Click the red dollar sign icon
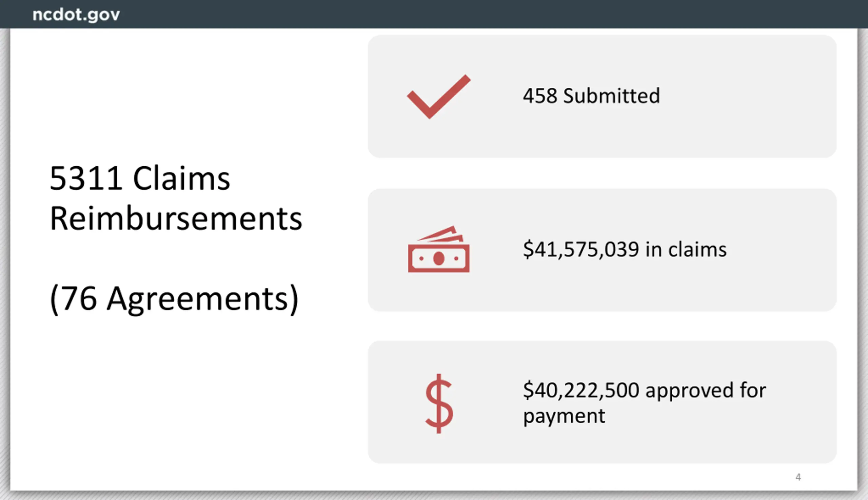 click(x=439, y=403)
